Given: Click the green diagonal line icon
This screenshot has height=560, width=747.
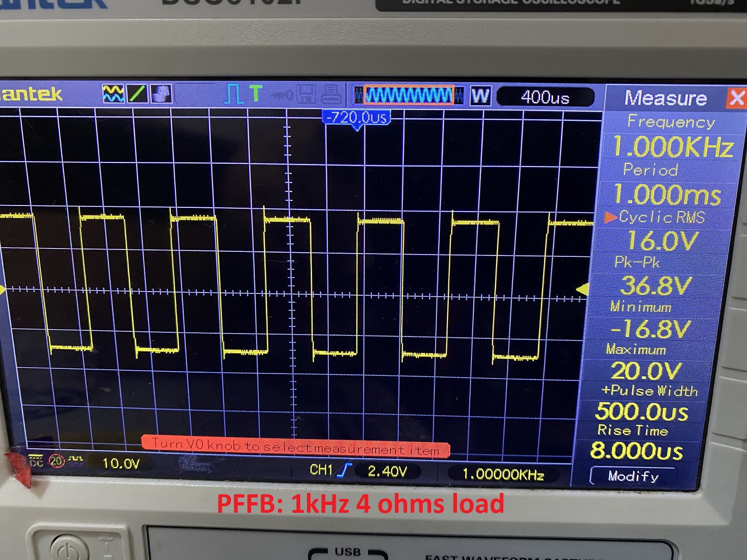Looking at the screenshot, I should pos(137,94).
